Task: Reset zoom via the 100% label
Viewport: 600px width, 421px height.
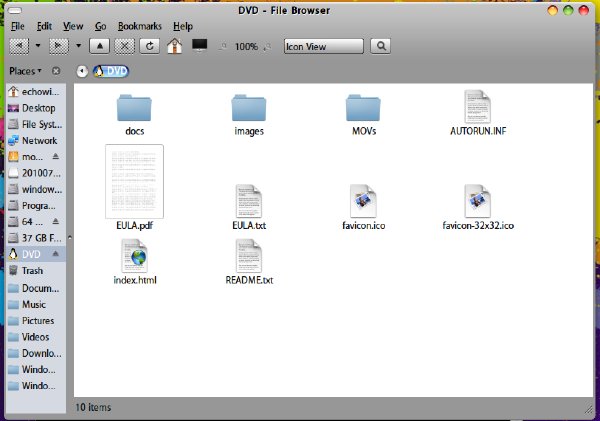Action: pos(246,47)
